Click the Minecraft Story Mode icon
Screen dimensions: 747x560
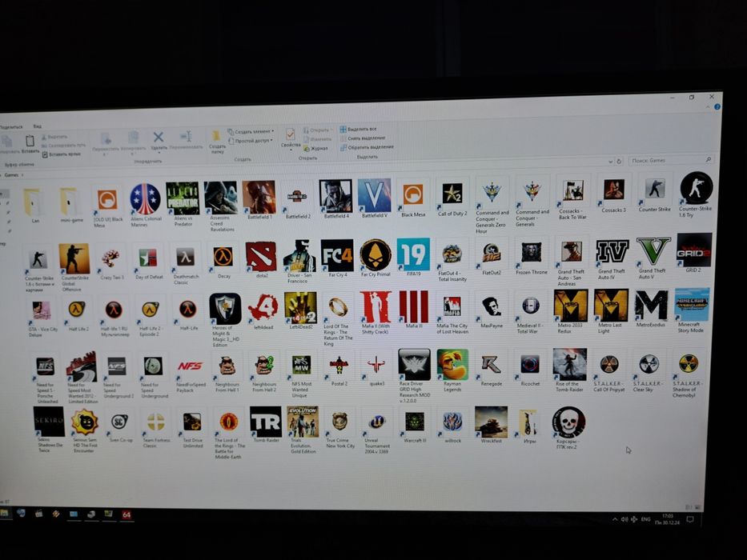click(692, 304)
